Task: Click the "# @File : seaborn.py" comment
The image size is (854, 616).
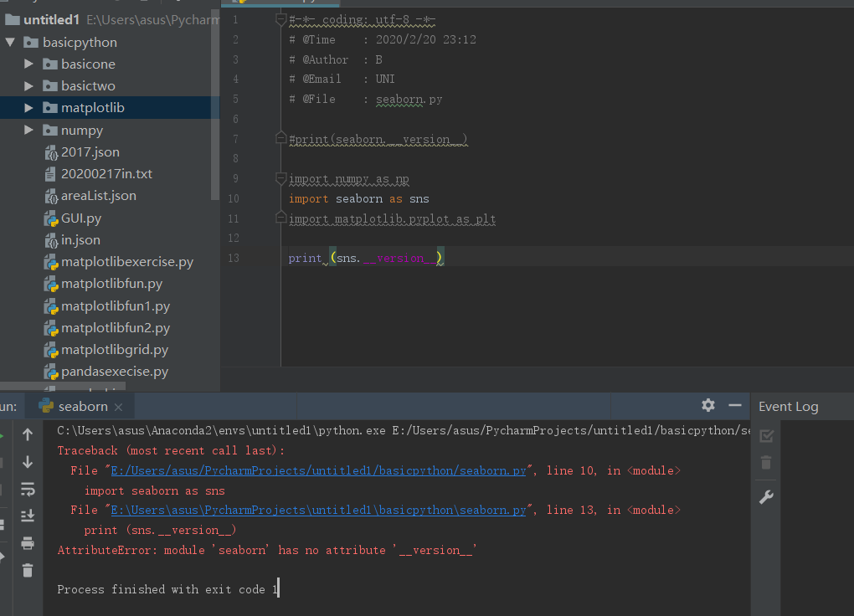Action: pyautogui.click(x=365, y=99)
